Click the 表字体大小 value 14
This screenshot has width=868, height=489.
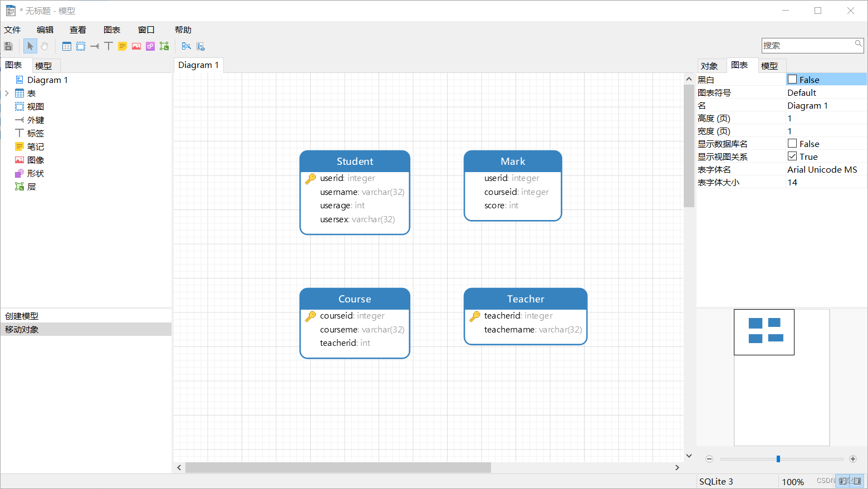tap(826, 182)
